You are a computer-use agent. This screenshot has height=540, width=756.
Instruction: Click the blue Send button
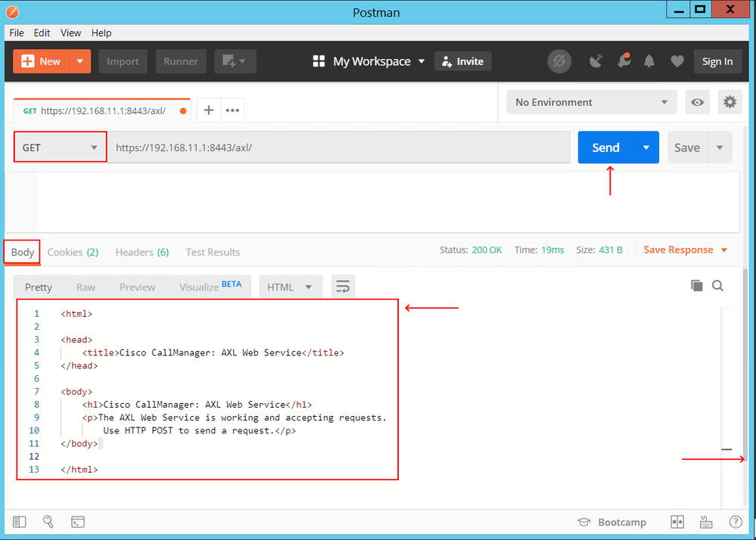pos(606,147)
